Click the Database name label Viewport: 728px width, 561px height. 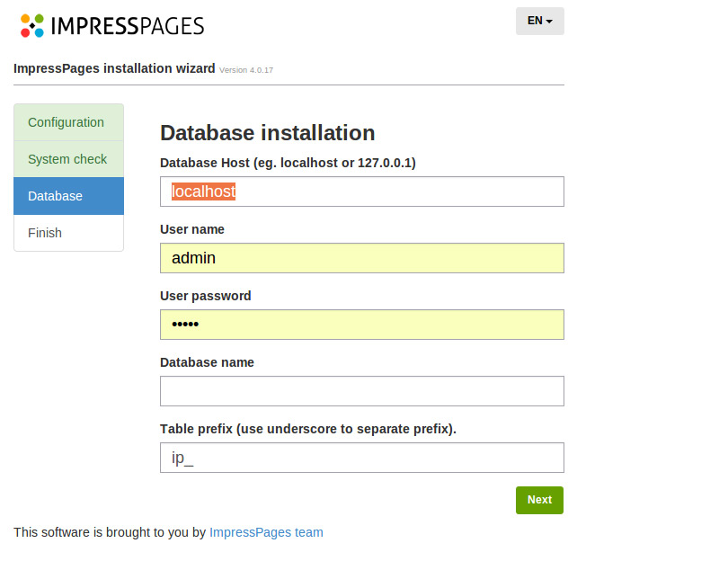pyautogui.click(x=207, y=362)
